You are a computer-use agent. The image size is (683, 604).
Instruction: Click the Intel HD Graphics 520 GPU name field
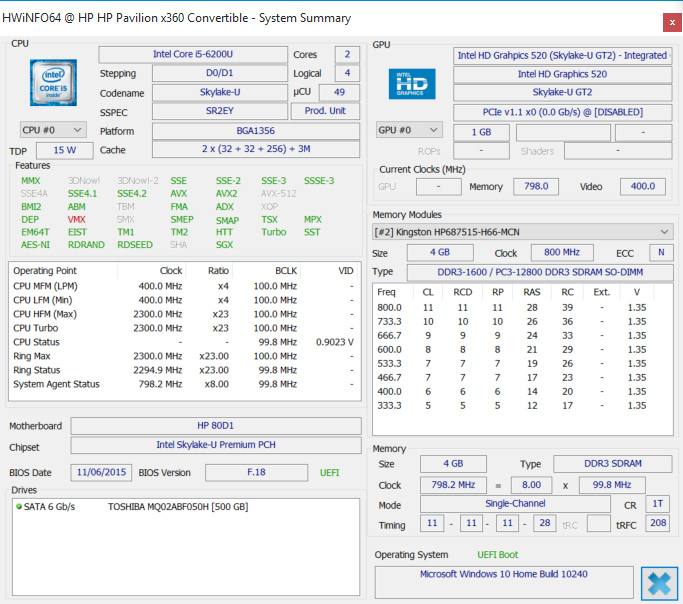point(562,74)
